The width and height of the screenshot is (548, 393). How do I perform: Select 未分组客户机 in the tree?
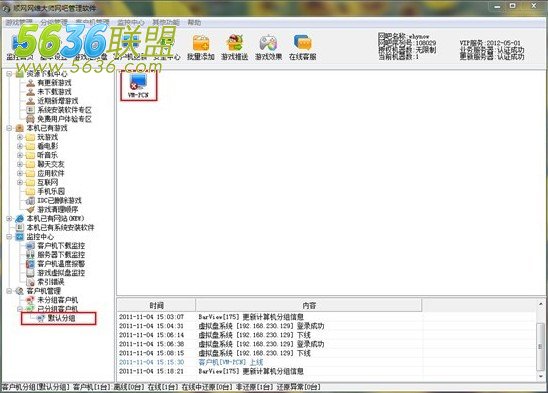click(x=58, y=300)
